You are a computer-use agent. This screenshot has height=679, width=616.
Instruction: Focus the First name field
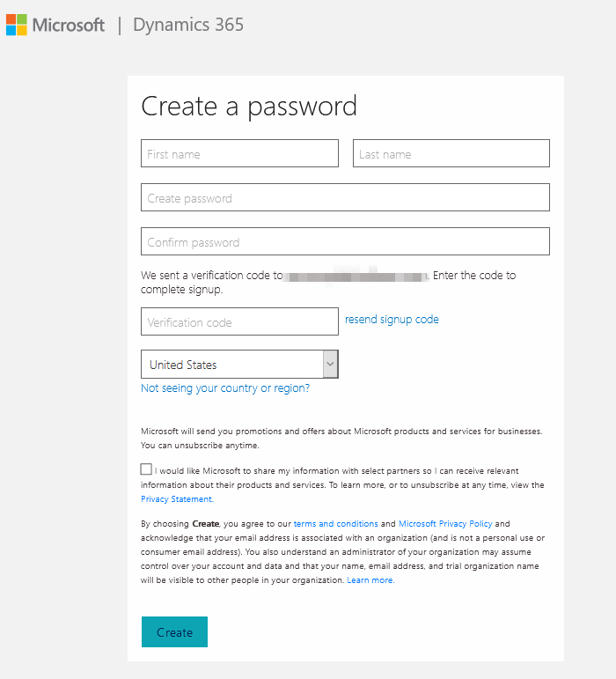click(239, 153)
